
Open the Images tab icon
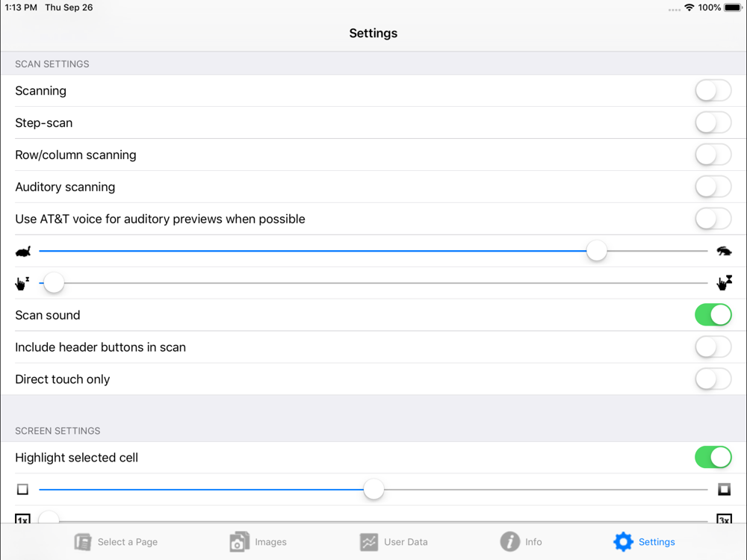click(239, 541)
